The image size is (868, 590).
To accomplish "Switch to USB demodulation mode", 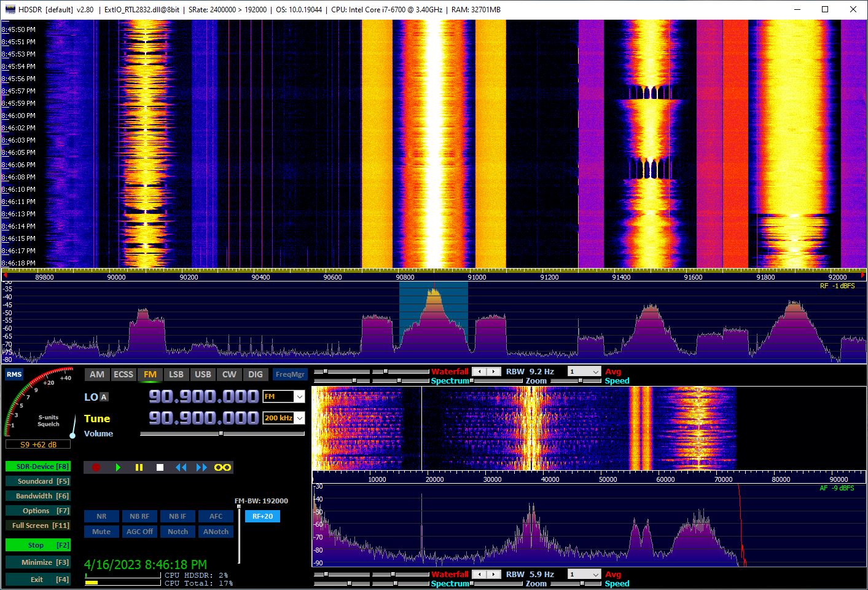I will tap(203, 374).
